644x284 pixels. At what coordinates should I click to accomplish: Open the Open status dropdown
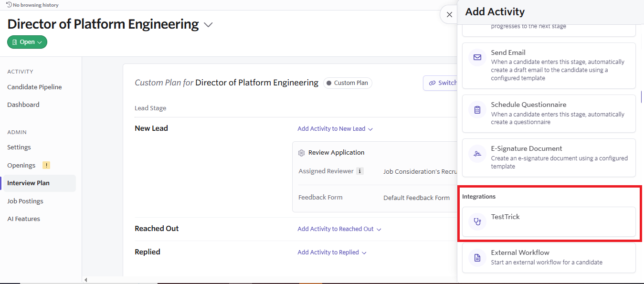[27, 42]
